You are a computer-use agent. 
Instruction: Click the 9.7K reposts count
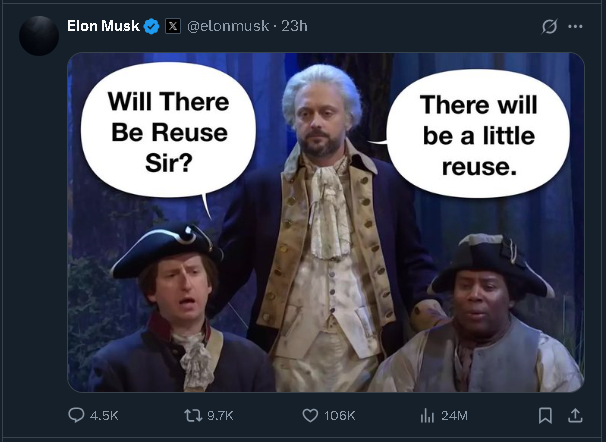click(219, 415)
